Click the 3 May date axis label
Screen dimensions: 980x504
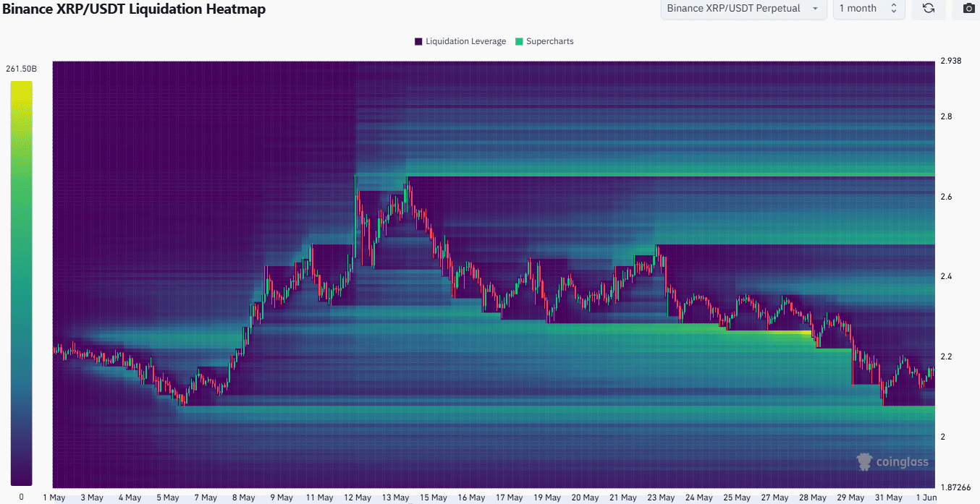coord(91,497)
